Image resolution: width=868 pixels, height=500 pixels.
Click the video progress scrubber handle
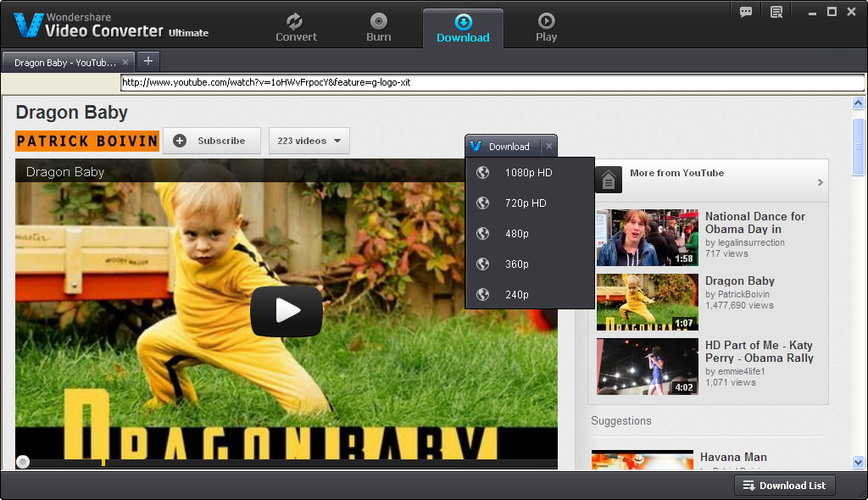click(x=23, y=462)
